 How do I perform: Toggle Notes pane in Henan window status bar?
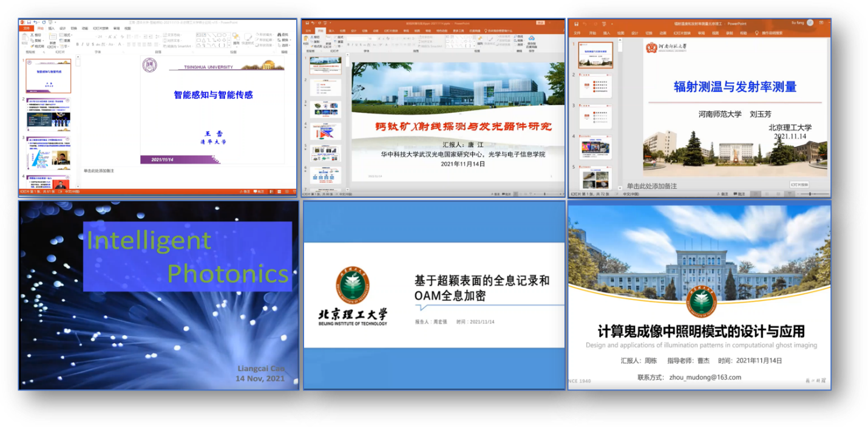tap(721, 194)
